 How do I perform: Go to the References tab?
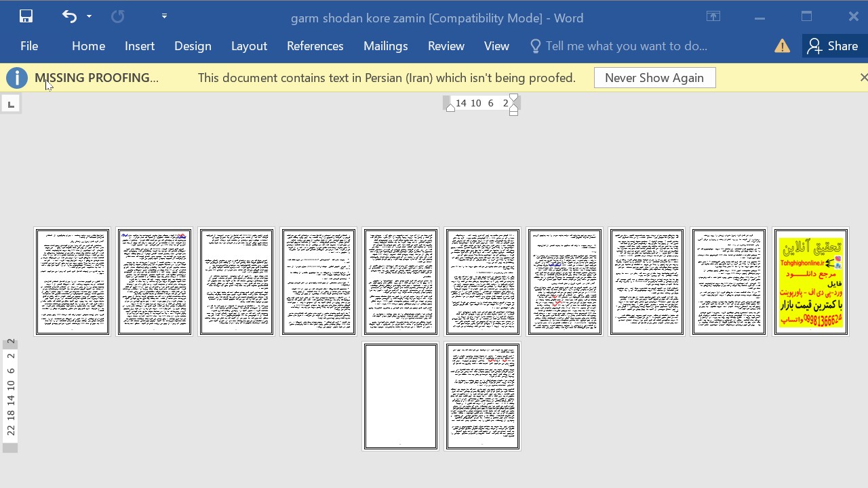[315, 46]
